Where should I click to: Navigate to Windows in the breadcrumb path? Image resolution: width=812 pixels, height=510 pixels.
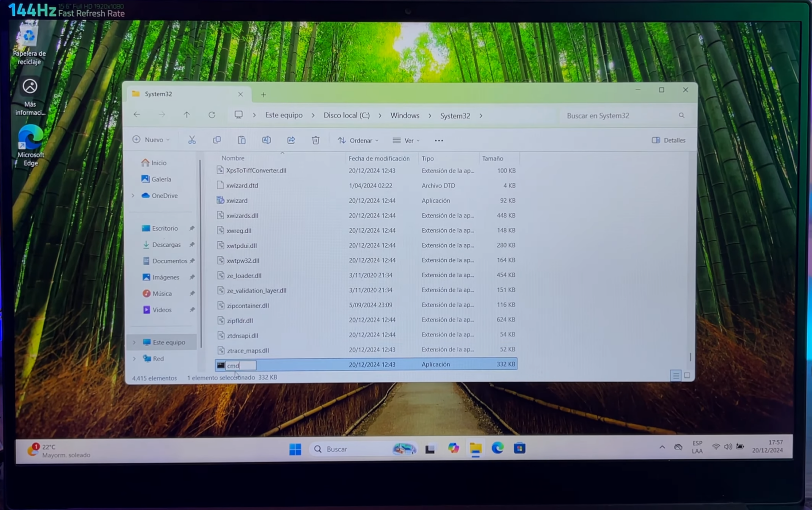tap(404, 115)
